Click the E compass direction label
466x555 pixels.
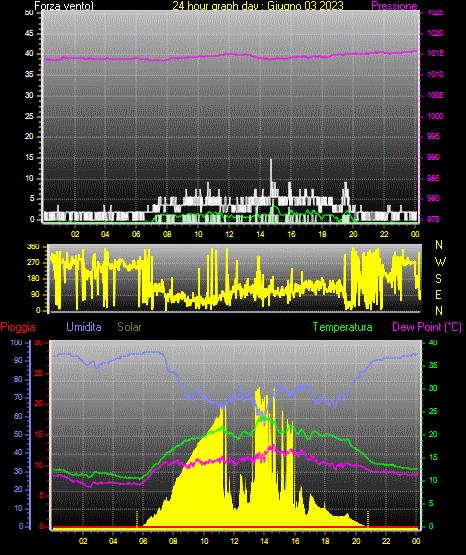click(438, 294)
